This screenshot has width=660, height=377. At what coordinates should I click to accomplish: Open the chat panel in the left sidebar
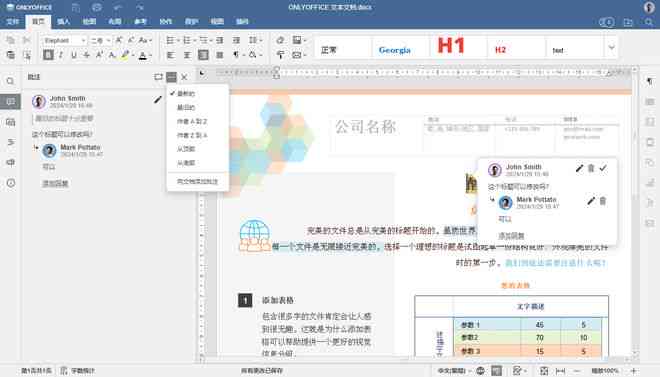11,122
